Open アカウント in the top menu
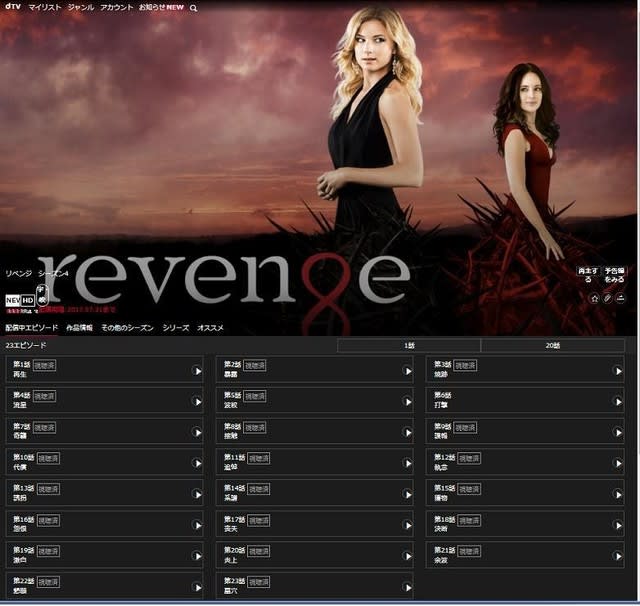Viewport: 640px width, 606px height. 116,7
